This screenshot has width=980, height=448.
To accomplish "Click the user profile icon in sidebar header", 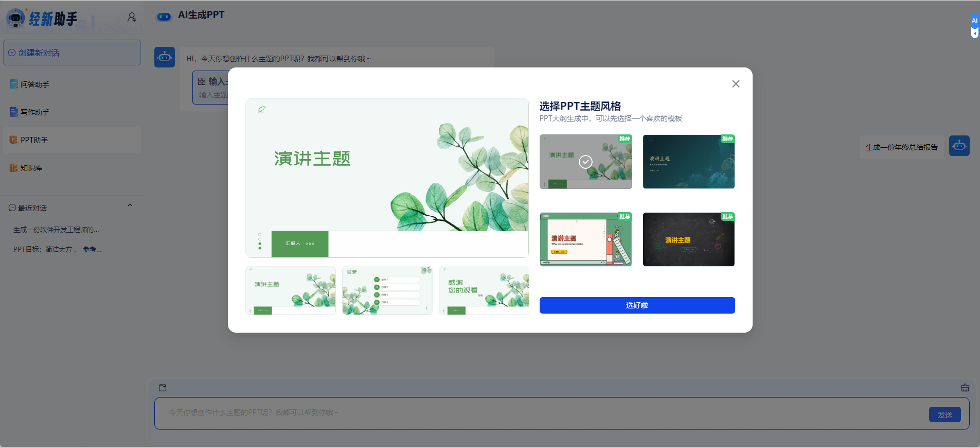I will [132, 18].
